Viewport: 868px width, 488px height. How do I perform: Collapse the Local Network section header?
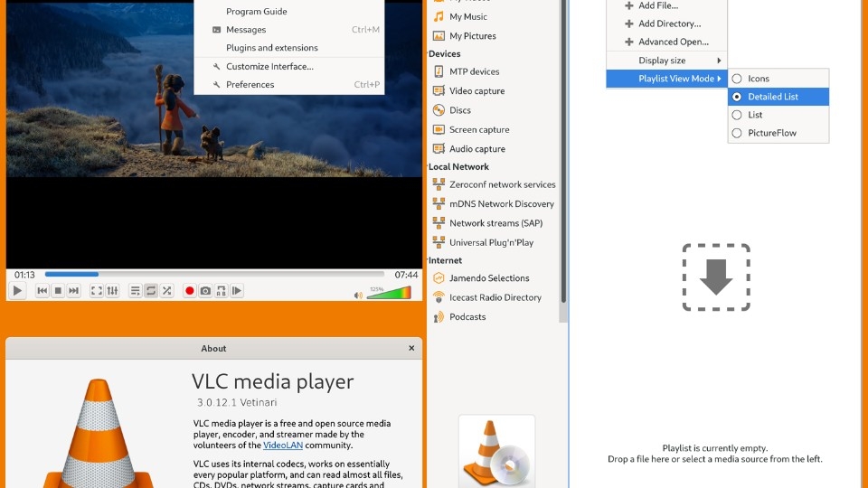click(458, 166)
